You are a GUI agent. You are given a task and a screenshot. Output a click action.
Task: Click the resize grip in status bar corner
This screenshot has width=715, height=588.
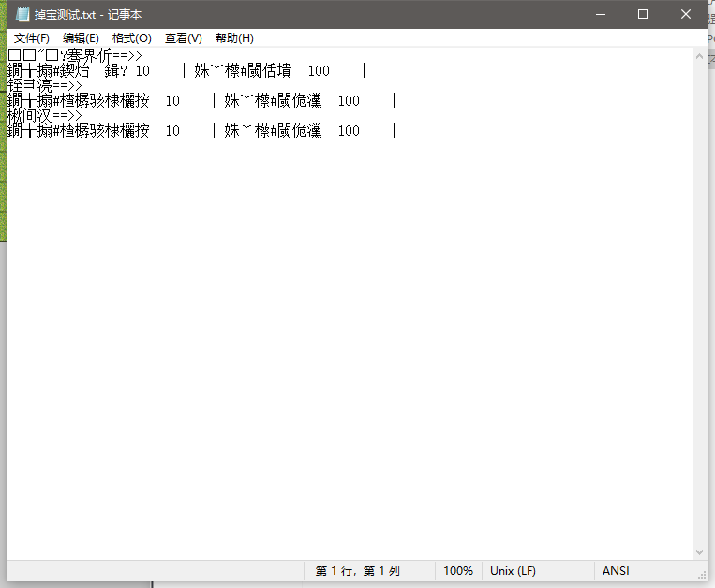tap(702, 575)
